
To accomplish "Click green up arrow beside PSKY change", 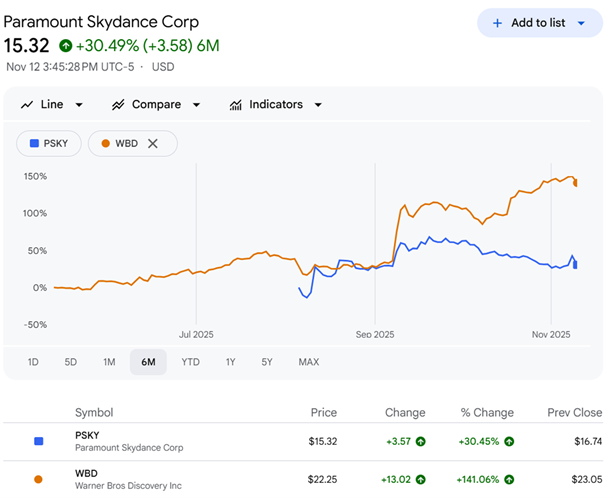I will (x=419, y=441).
